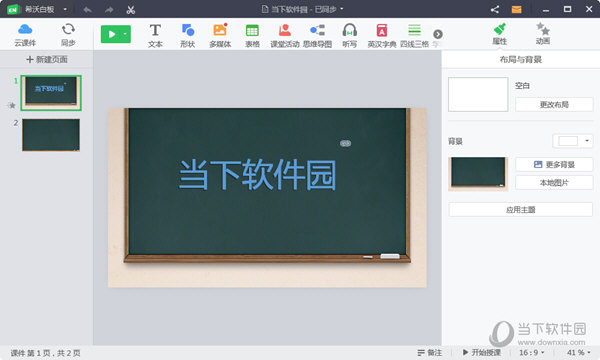This screenshot has width=600, height=360.
Task: Expand the play button dropdown arrow
Action: point(126,34)
